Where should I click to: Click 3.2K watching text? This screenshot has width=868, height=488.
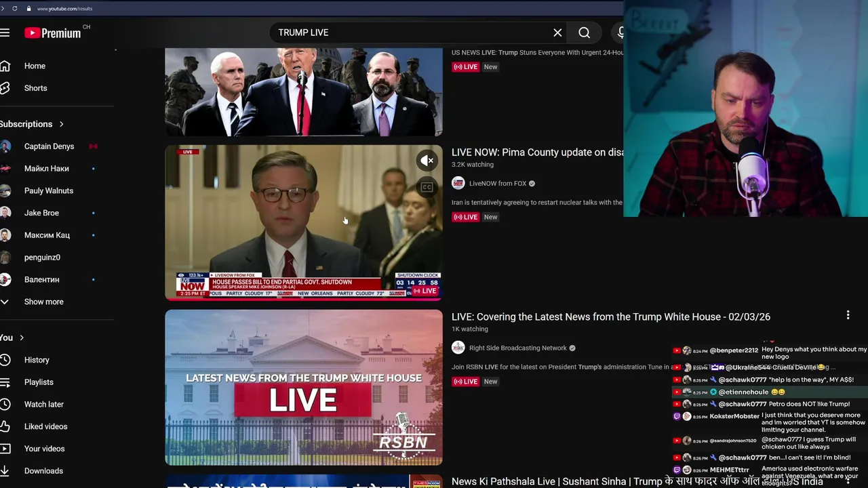[473, 165]
